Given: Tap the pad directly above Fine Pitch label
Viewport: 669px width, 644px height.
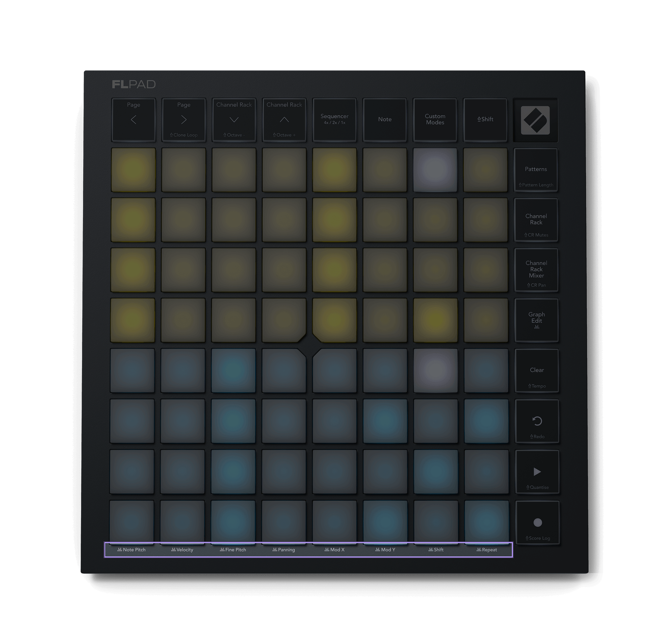Looking at the screenshot, I should coord(233,522).
